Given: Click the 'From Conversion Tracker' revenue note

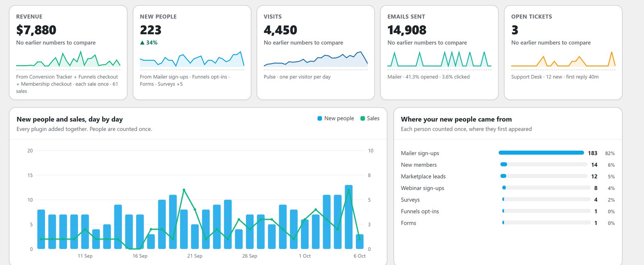Looking at the screenshot, I should tap(67, 84).
